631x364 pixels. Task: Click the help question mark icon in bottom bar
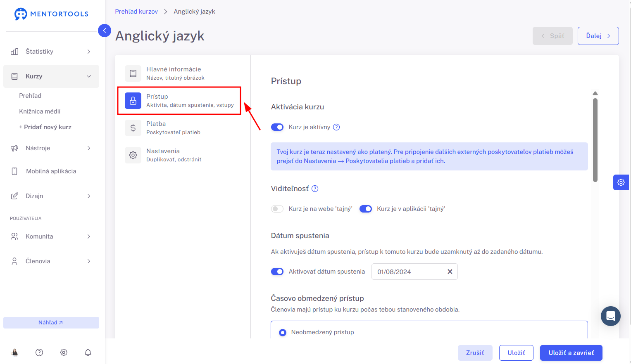pyautogui.click(x=39, y=352)
